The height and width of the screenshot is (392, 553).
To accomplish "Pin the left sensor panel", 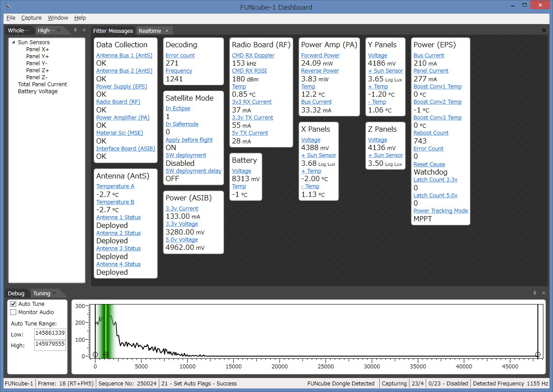I will pyautogui.click(x=75, y=30).
